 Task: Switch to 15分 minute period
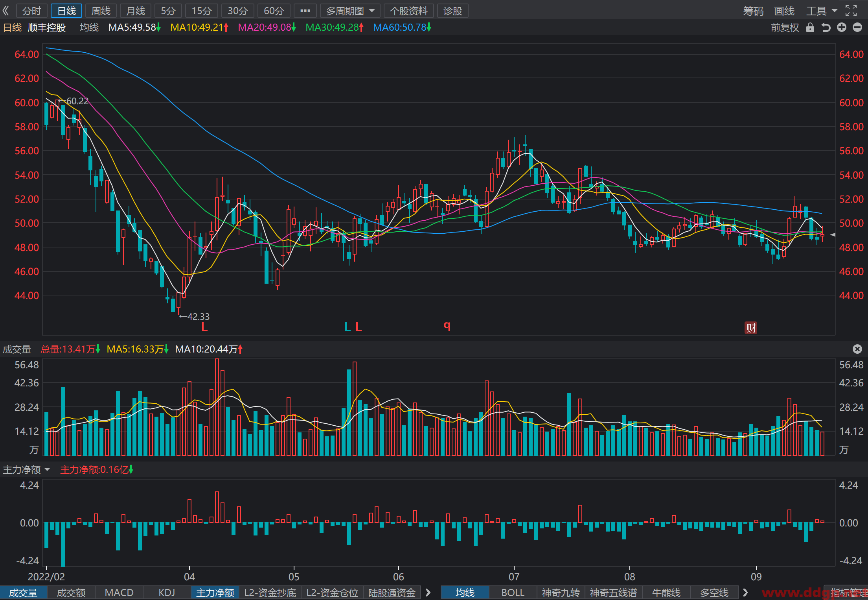point(202,11)
